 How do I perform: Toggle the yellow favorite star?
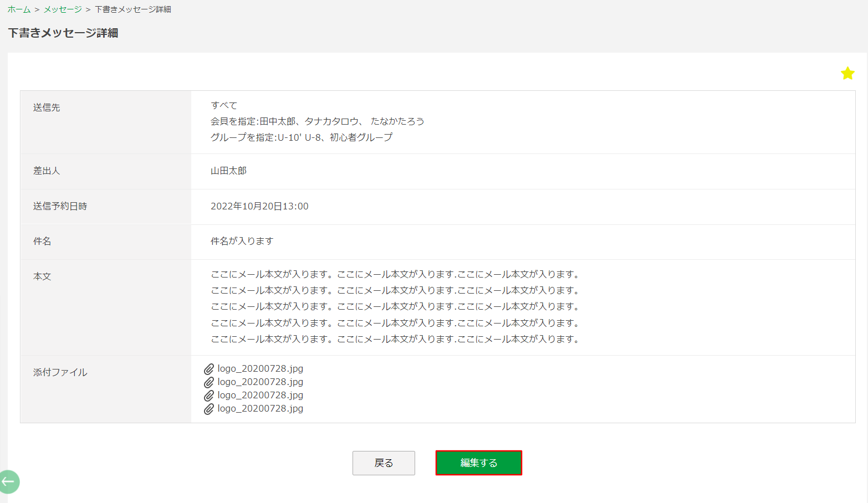click(x=847, y=73)
